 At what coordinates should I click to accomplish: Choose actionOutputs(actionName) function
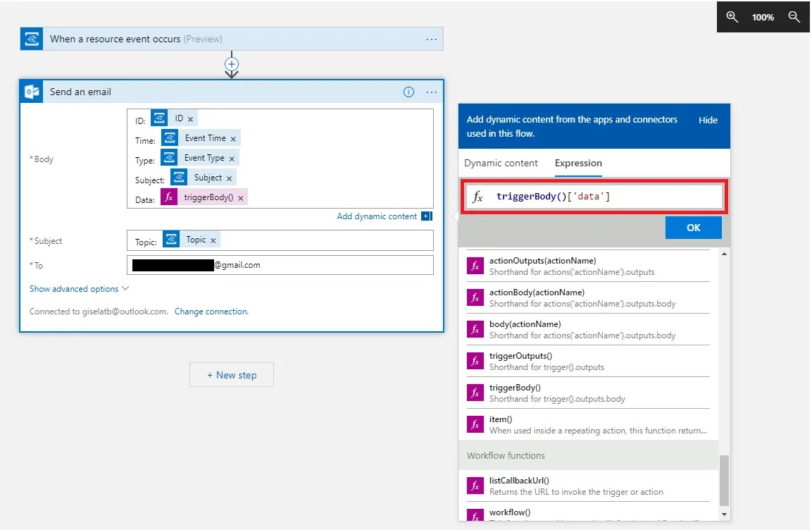click(x=588, y=266)
